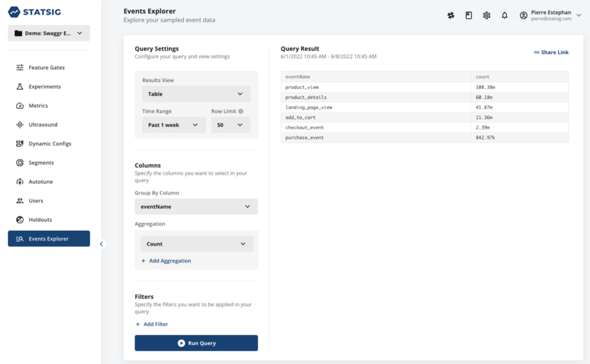Click the Add Aggregation link

tap(166, 261)
